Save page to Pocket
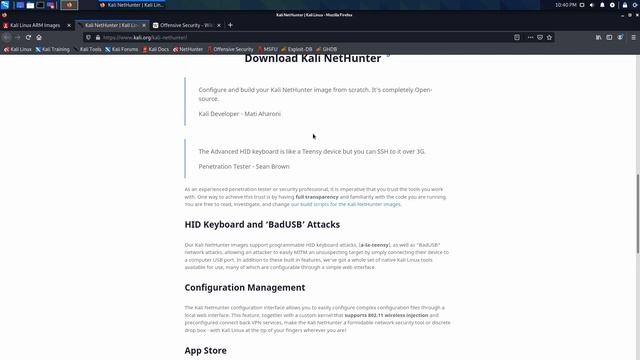This screenshot has height=360, width=640. pos(540,37)
